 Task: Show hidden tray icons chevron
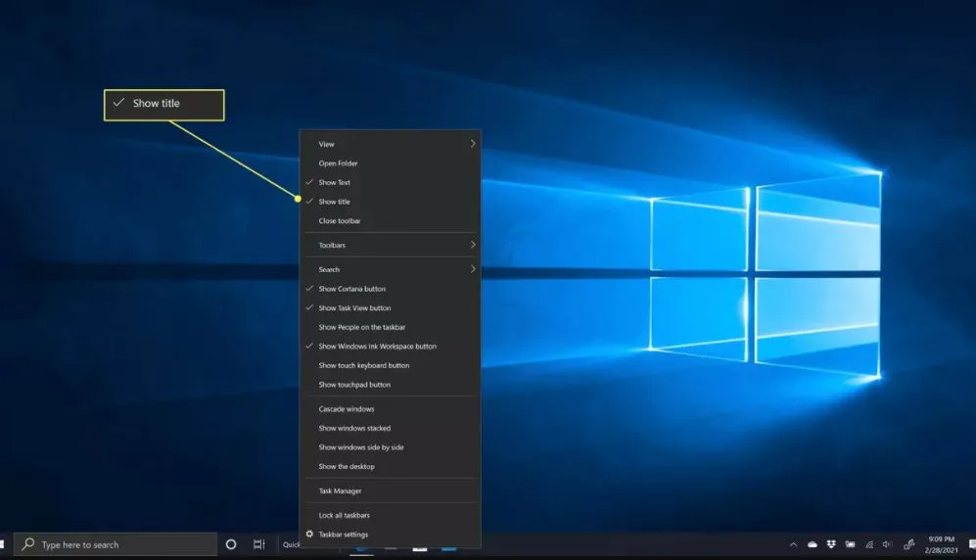click(x=793, y=544)
